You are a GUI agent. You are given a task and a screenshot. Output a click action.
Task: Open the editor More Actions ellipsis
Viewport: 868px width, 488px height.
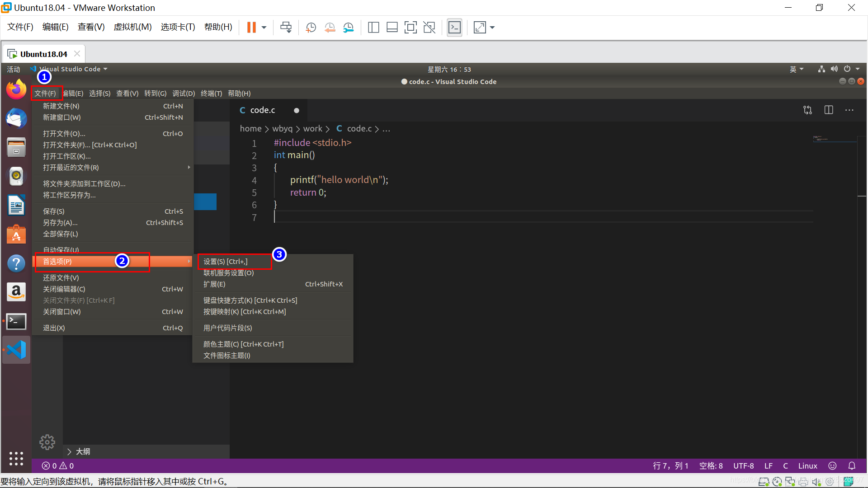pos(849,110)
